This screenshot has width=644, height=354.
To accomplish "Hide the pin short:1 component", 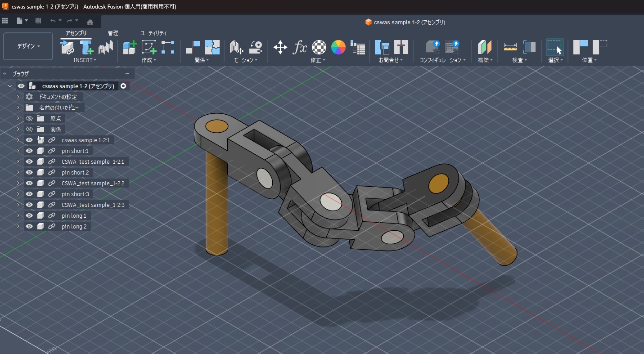I will coord(30,151).
